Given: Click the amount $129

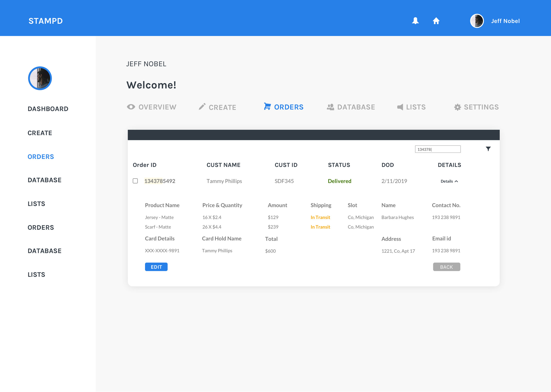Looking at the screenshot, I should coord(273,217).
